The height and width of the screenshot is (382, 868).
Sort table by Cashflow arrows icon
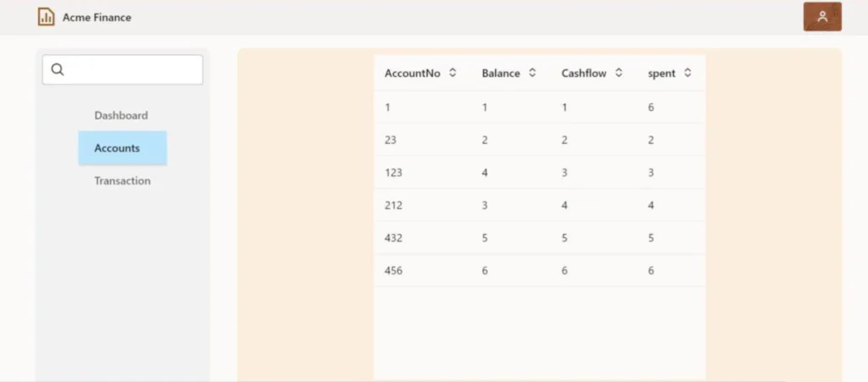pyautogui.click(x=619, y=73)
